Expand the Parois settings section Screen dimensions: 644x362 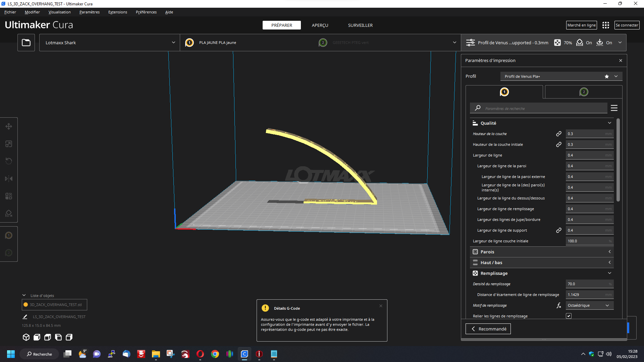[x=542, y=252]
